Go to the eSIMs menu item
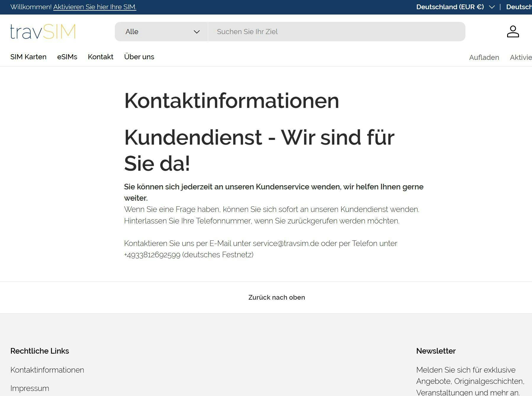This screenshot has height=396, width=532. click(x=67, y=57)
